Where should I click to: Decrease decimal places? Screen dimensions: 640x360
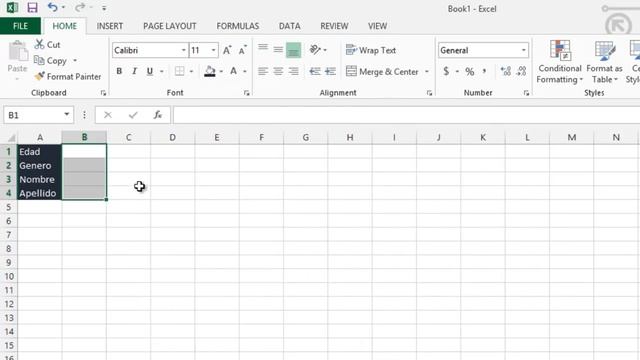click(521, 71)
